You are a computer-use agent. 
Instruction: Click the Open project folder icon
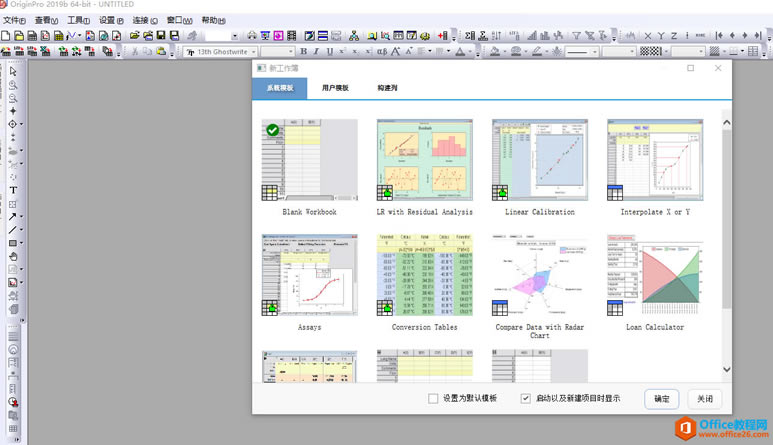(134, 35)
